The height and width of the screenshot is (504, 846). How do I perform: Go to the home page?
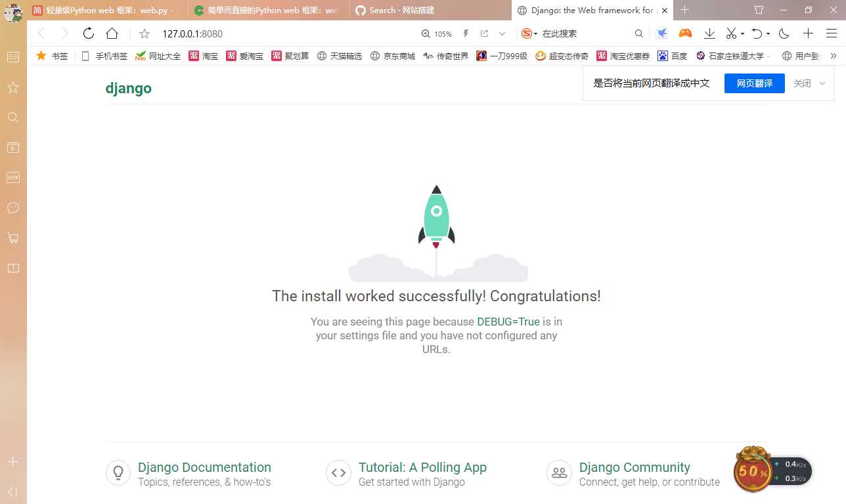112,33
